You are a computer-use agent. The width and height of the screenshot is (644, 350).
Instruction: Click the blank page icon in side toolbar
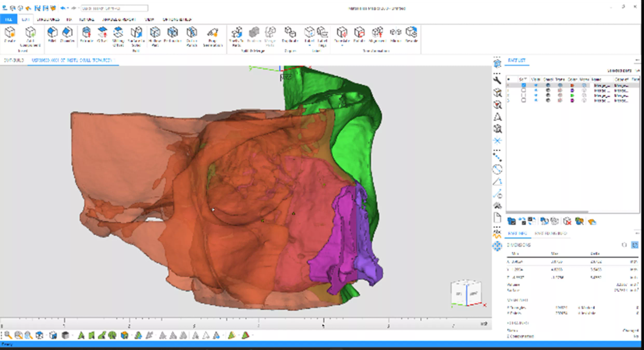(x=497, y=218)
